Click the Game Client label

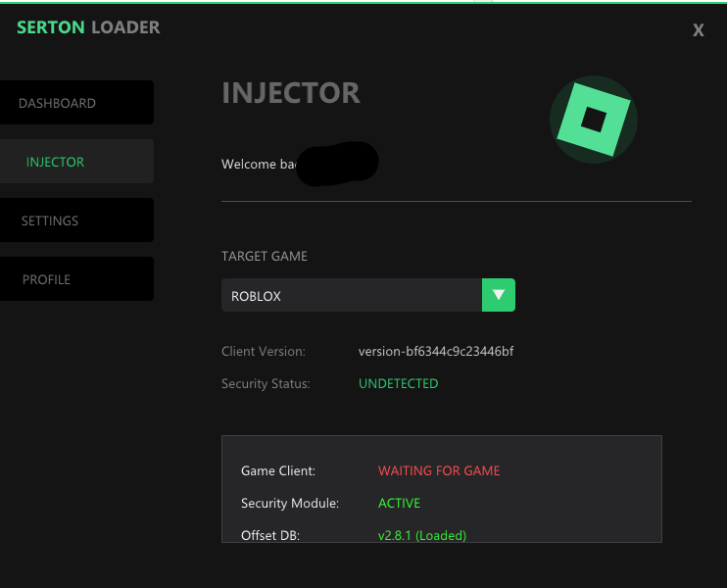[278, 470]
